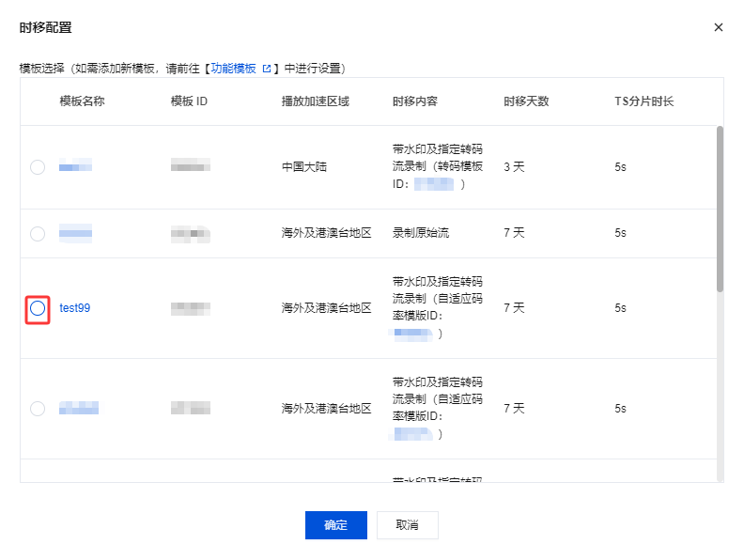Screen dimensions: 744x560
Task: Click the 模板名称 column header
Action: tap(82, 101)
